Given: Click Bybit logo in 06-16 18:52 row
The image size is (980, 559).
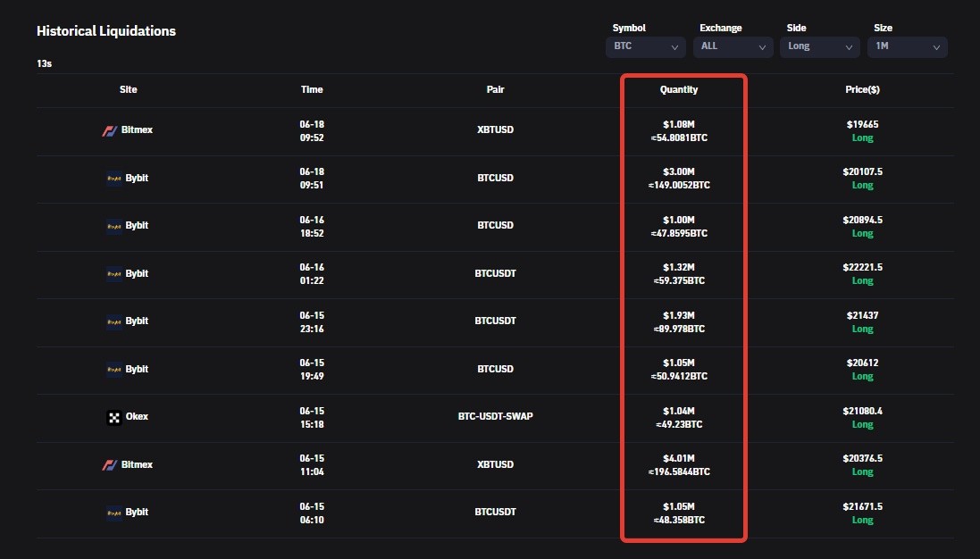Looking at the screenshot, I should tap(113, 225).
